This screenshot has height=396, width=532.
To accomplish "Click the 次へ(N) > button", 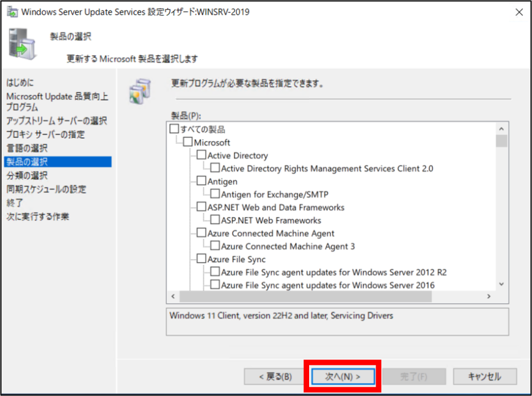I will [x=343, y=376].
